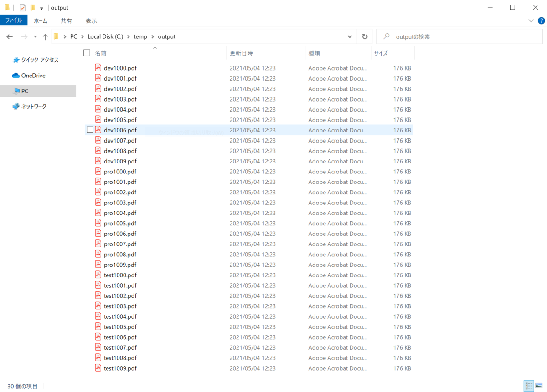Switch to large thumbnails view icon
Screen dimensions: 547x392
pyautogui.click(x=539, y=386)
